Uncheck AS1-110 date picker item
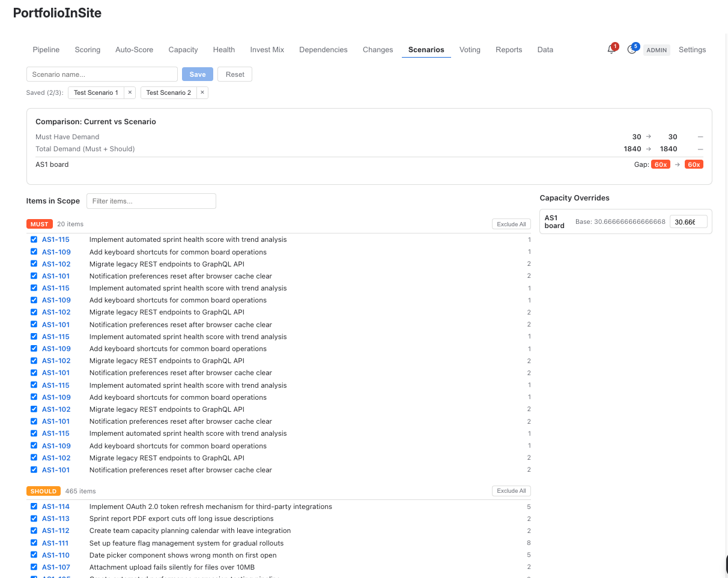The height and width of the screenshot is (578, 728). coord(34,555)
